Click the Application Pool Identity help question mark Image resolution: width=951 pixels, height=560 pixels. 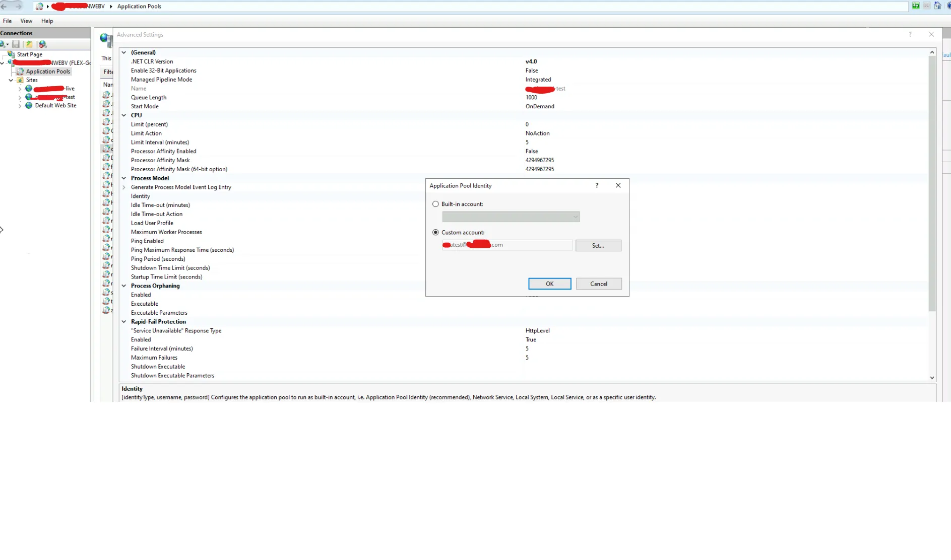(597, 185)
